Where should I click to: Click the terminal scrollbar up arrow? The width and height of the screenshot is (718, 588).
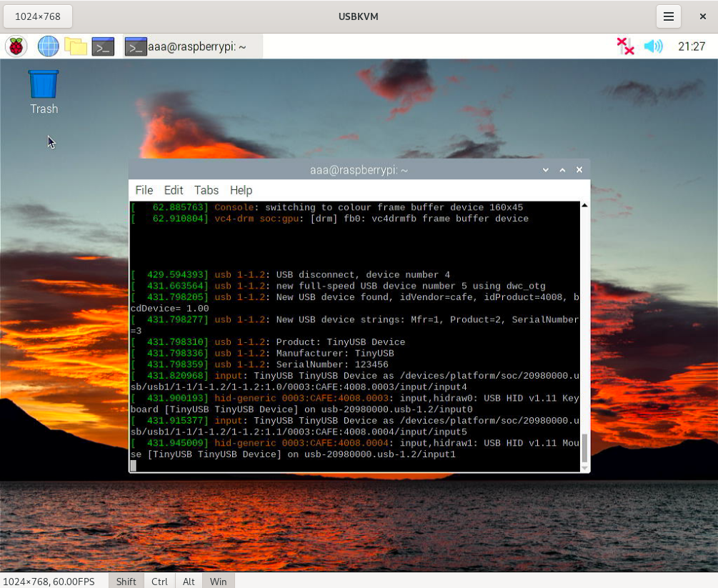584,205
